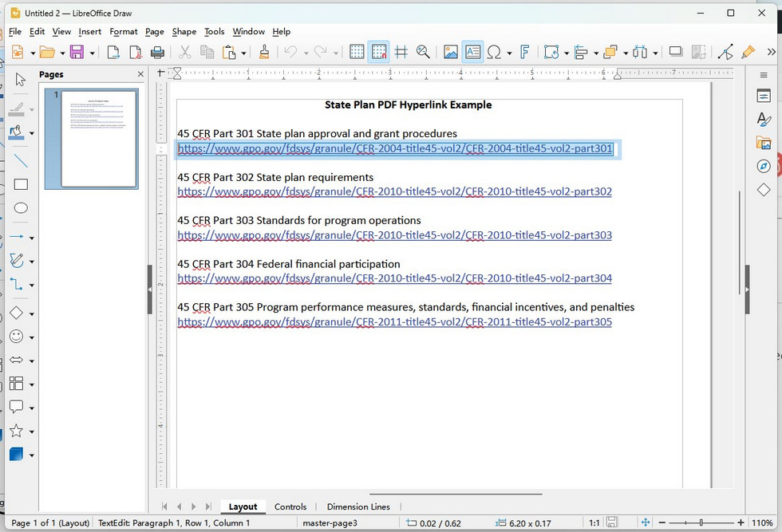This screenshot has height=532, width=782.
Task: Select the Insert Text Box tool
Action: point(473,51)
